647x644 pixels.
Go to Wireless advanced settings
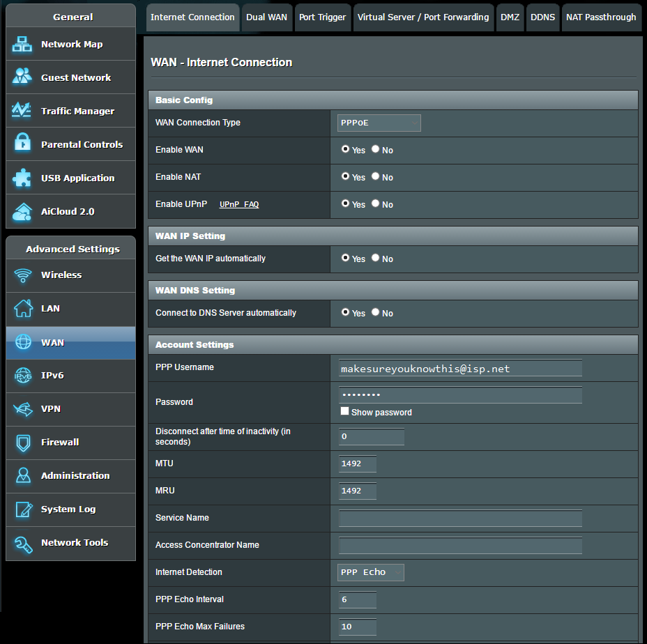(70, 275)
